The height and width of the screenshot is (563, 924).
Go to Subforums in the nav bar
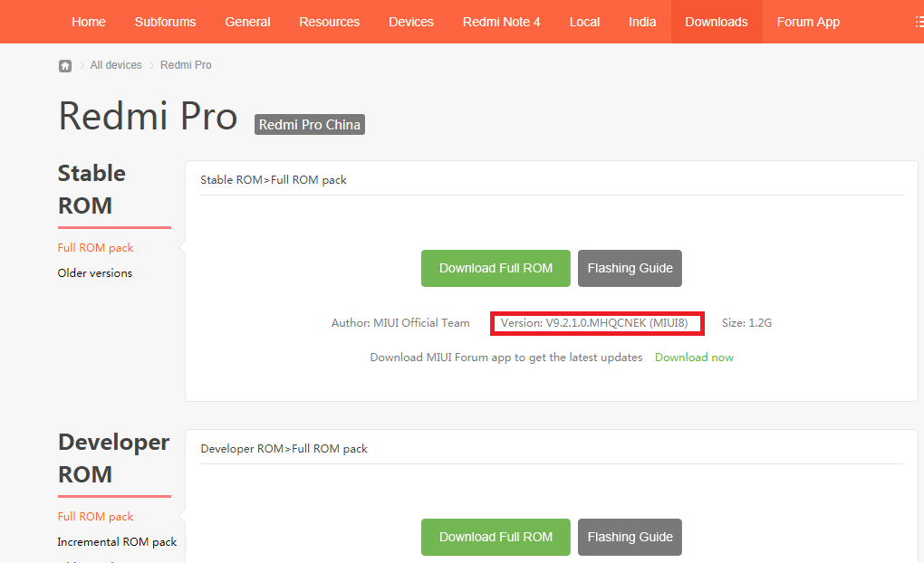[165, 22]
